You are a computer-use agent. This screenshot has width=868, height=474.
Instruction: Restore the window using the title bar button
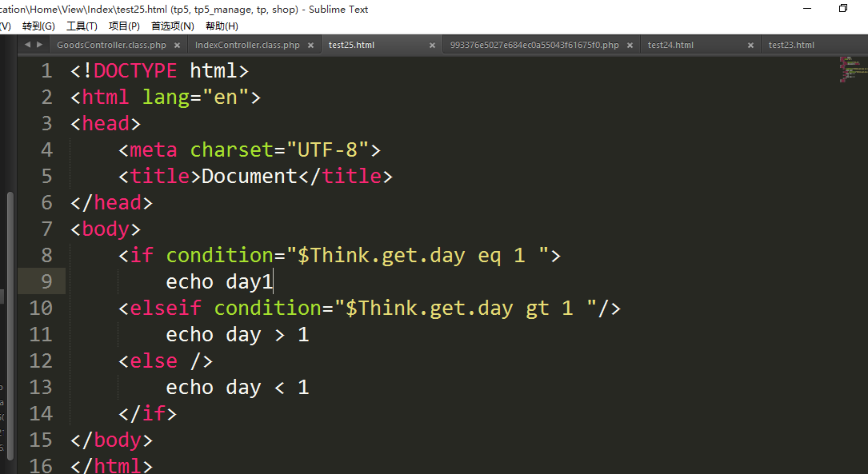pos(842,9)
